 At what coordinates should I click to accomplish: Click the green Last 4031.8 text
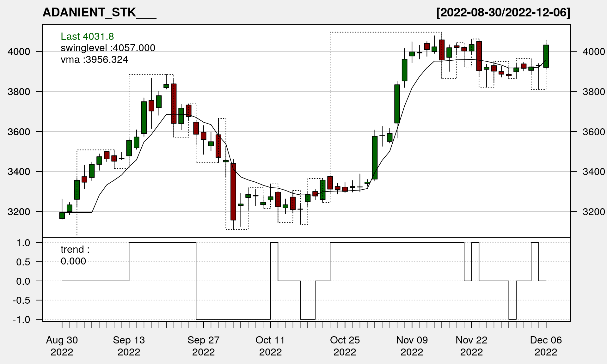click(x=87, y=36)
